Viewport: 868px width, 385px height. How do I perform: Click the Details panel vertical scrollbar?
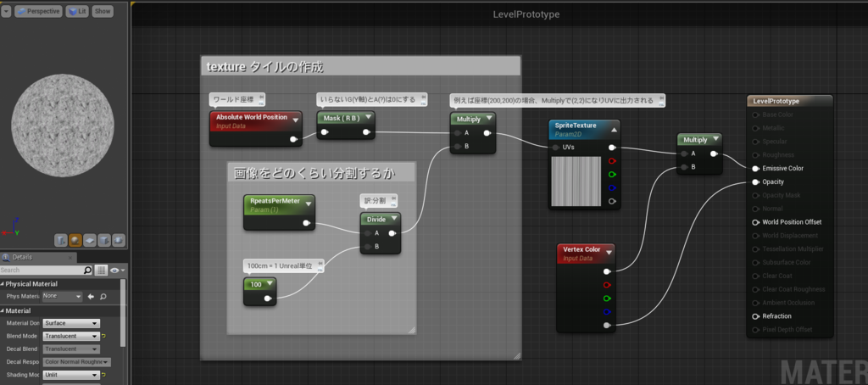(x=123, y=313)
